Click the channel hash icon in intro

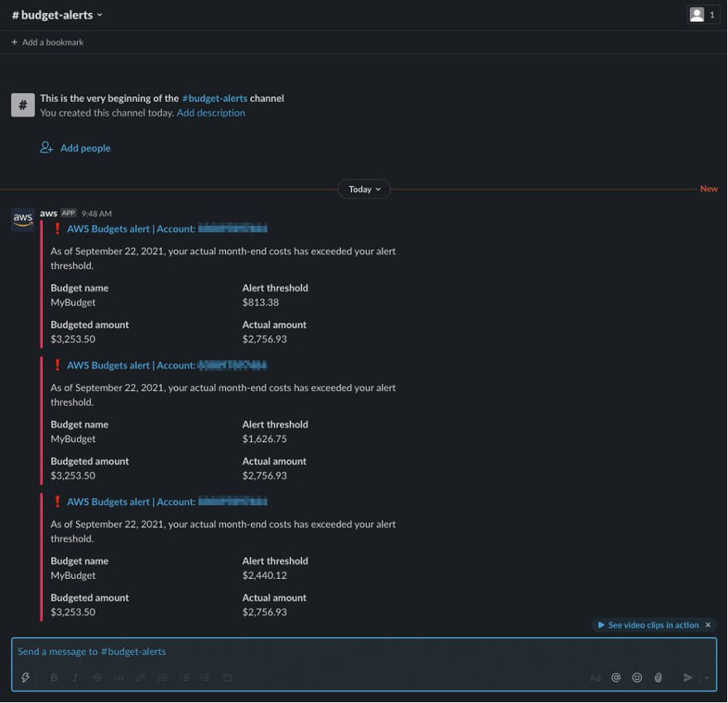(22, 105)
